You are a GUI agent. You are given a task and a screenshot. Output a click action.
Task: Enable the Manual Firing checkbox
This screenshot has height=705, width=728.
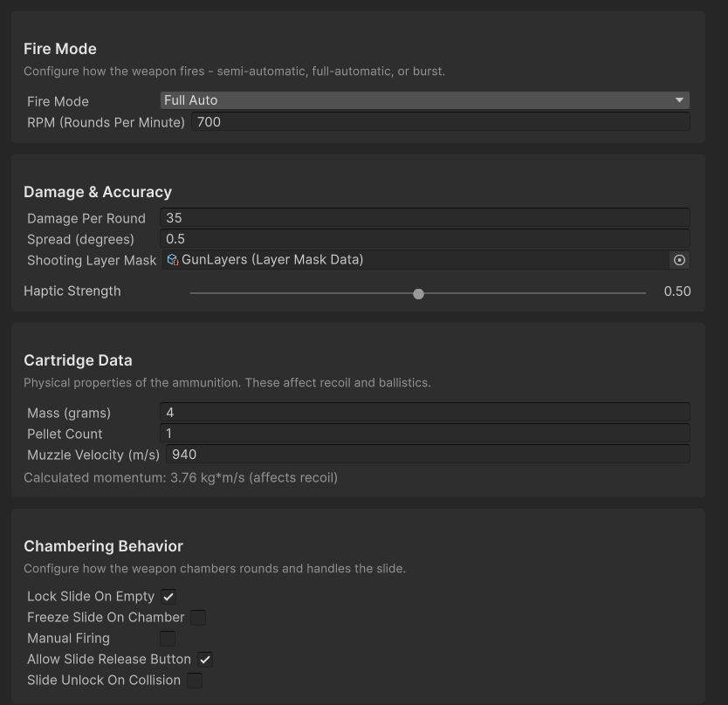pyautogui.click(x=168, y=639)
